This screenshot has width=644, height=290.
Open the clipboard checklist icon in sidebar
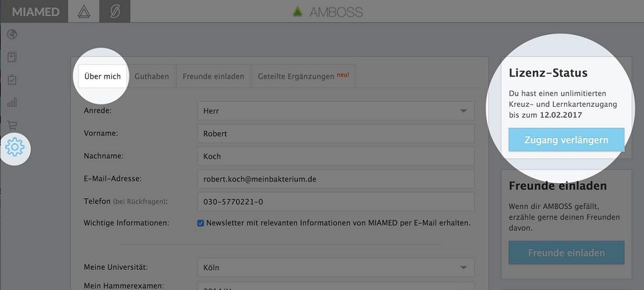(x=12, y=80)
